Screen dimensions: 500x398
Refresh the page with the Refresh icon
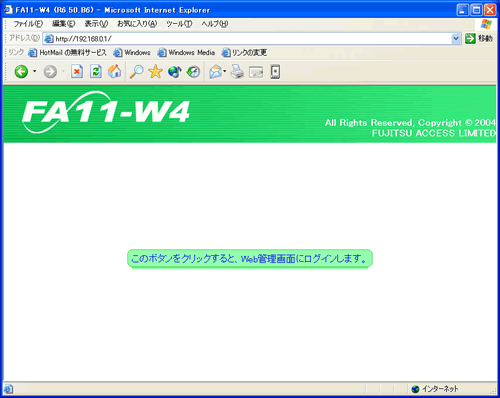click(x=96, y=72)
